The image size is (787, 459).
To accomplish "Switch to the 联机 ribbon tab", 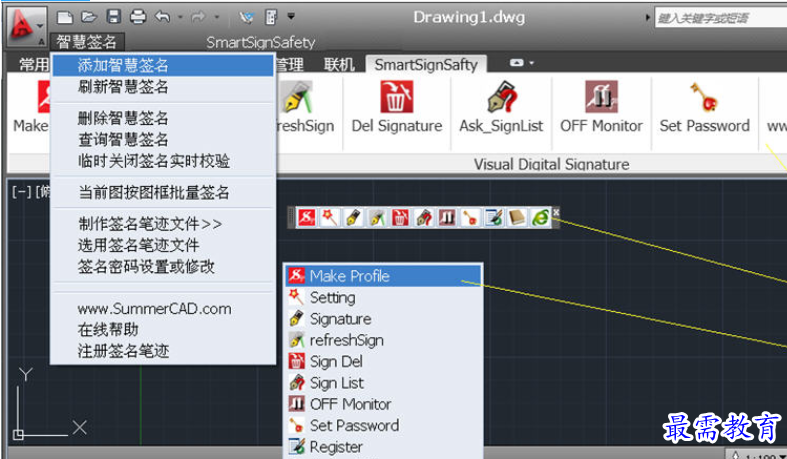I will tap(339, 65).
